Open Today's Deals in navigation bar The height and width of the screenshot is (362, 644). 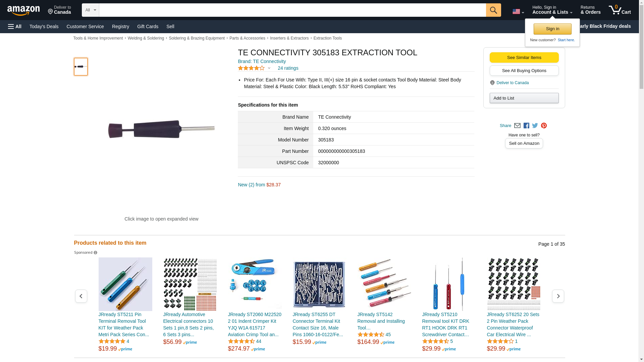(x=44, y=26)
